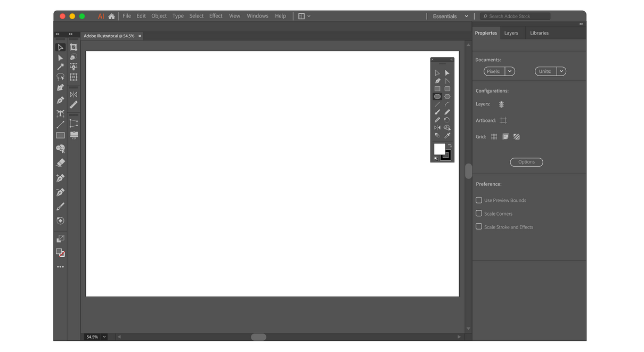Collapse the right panel dock arrows
644x352 pixels.
pos(581,24)
